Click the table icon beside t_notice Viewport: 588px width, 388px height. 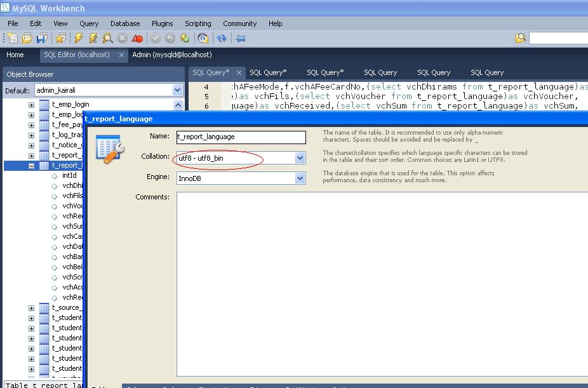44,145
